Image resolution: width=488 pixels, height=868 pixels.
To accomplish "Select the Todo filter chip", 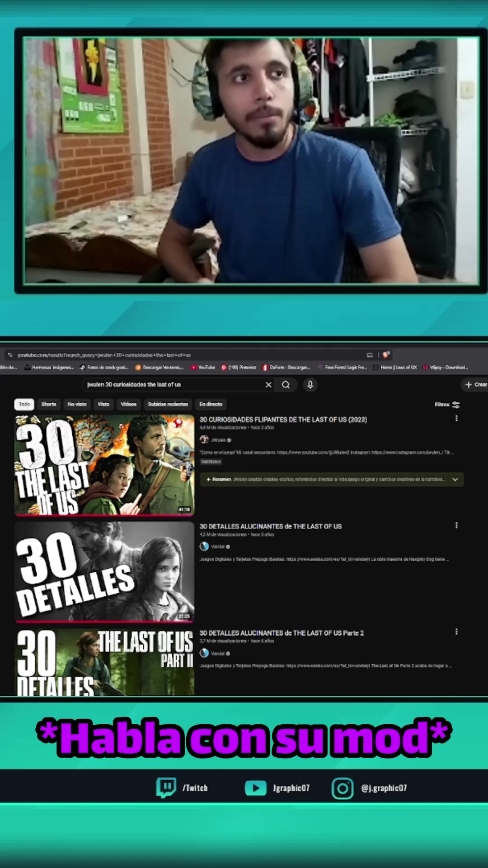I will [24, 404].
